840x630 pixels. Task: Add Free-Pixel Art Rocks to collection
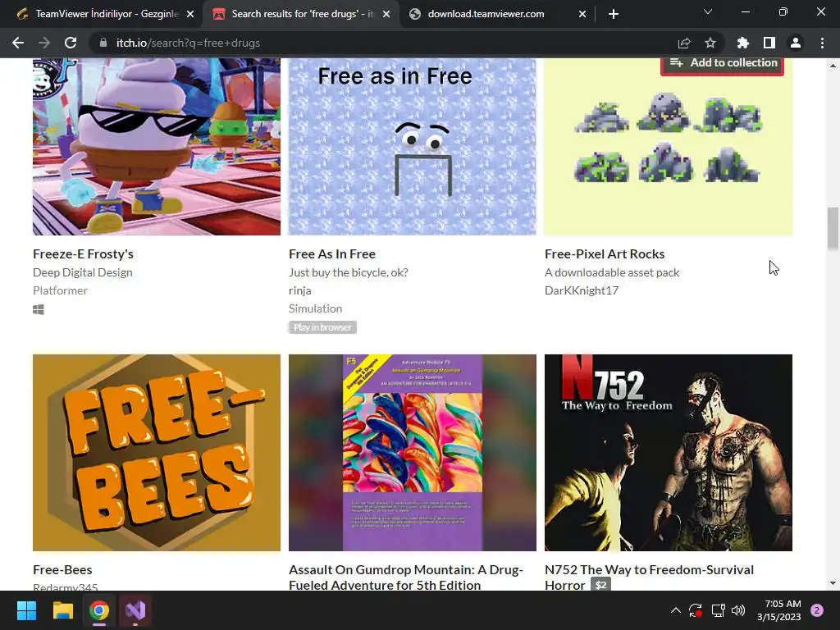click(x=722, y=63)
